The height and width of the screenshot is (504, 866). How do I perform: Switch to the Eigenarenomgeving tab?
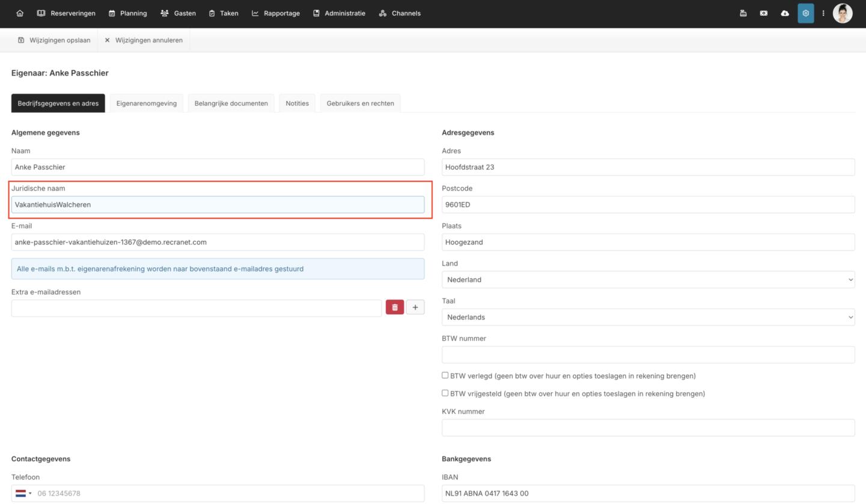click(x=147, y=103)
